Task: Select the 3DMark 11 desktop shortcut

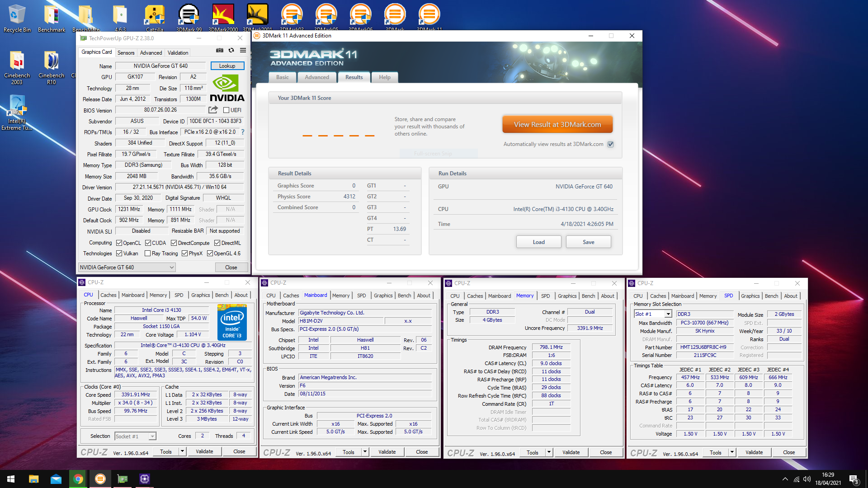Action: pyautogui.click(x=429, y=18)
